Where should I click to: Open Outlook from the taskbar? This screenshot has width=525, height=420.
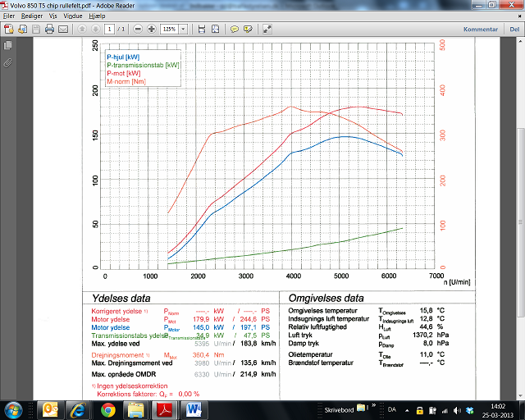point(50,410)
